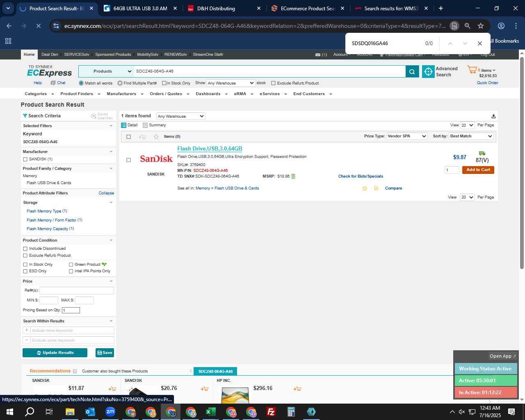Check Exclude Refurb Product in search bar
The width and height of the screenshot is (525, 420).
(x=273, y=83)
